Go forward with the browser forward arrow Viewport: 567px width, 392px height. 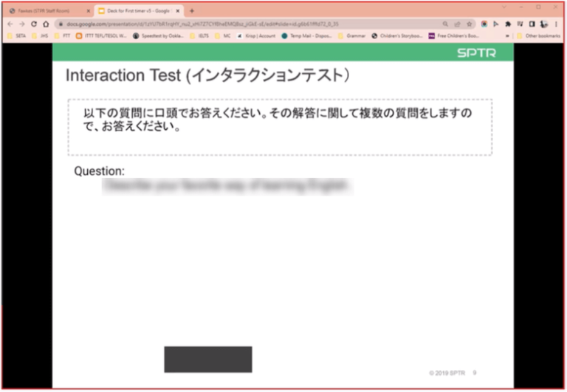(x=22, y=24)
